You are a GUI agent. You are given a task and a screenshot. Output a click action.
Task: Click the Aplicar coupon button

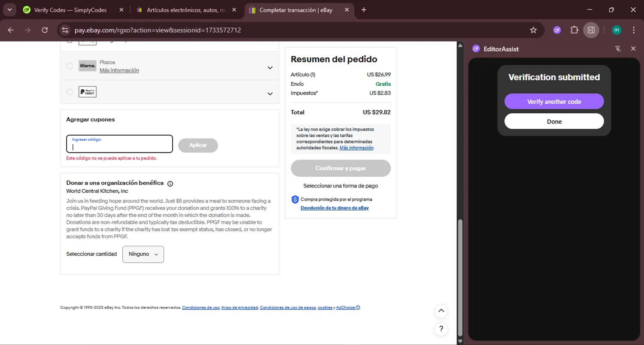point(198,145)
